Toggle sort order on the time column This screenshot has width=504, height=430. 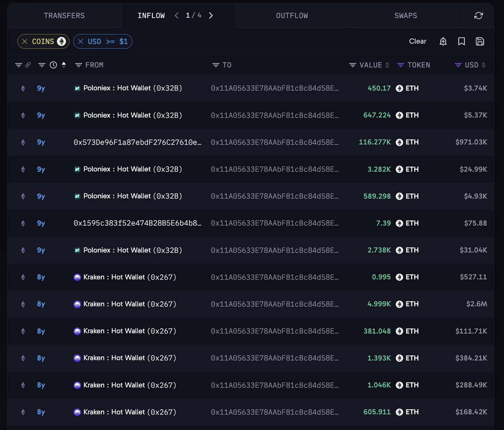point(64,65)
